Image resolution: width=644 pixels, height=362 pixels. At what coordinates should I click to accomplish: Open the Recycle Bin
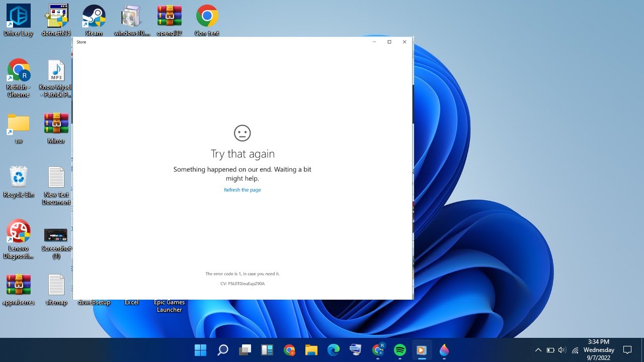pyautogui.click(x=19, y=182)
